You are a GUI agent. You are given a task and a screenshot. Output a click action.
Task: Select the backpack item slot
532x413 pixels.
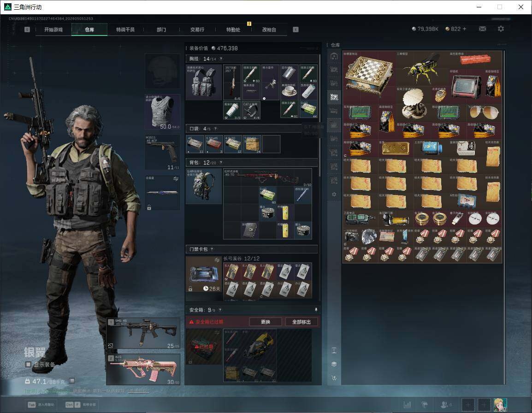coord(204,186)
